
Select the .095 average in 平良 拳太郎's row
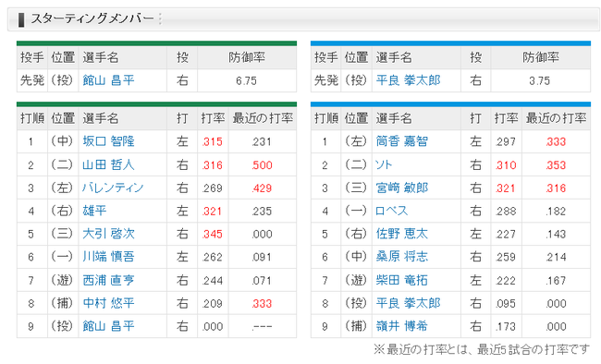[x=506, y=303]
